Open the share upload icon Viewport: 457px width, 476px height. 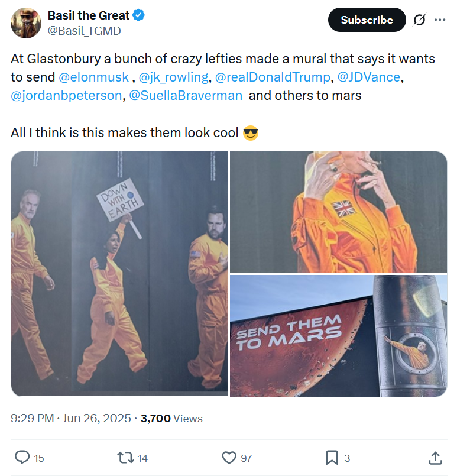coord(435,458)
